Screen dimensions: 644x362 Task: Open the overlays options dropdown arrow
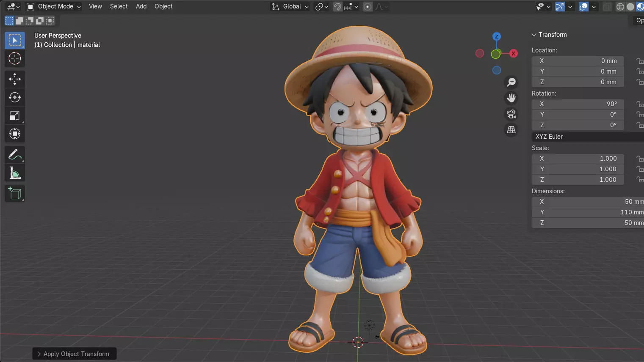(594, 6)
